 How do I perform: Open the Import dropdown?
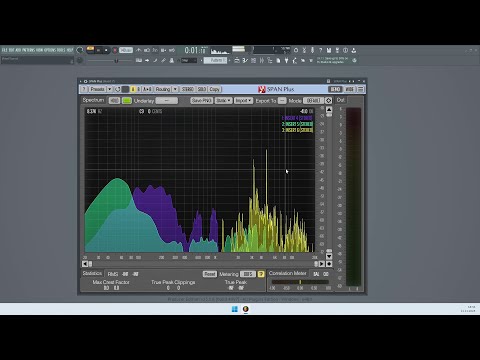pyautogui.click(x=243, y=101)
